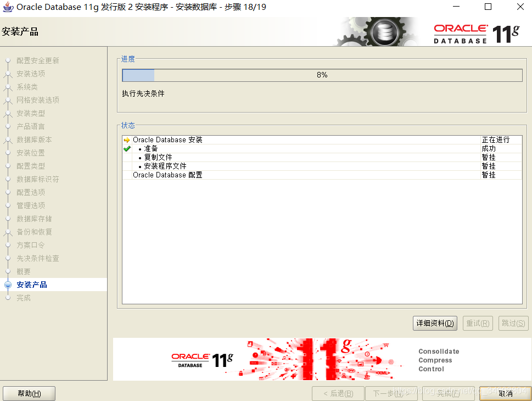Click the 重试(R) retry button
532x401 pixels.
coord(478,323)
